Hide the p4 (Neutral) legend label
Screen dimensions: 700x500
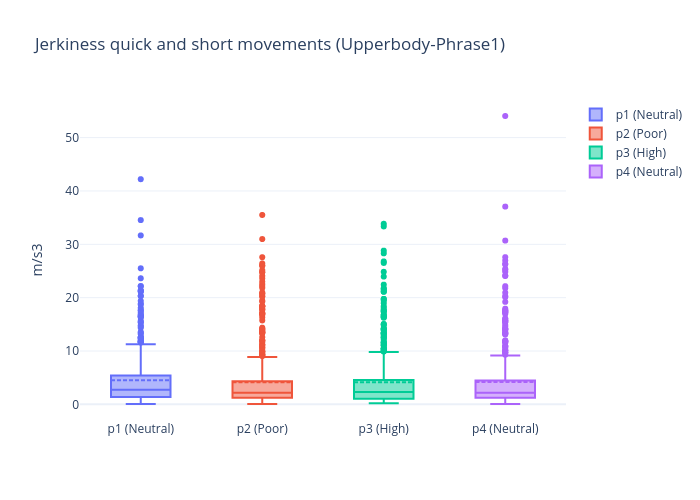648,172
